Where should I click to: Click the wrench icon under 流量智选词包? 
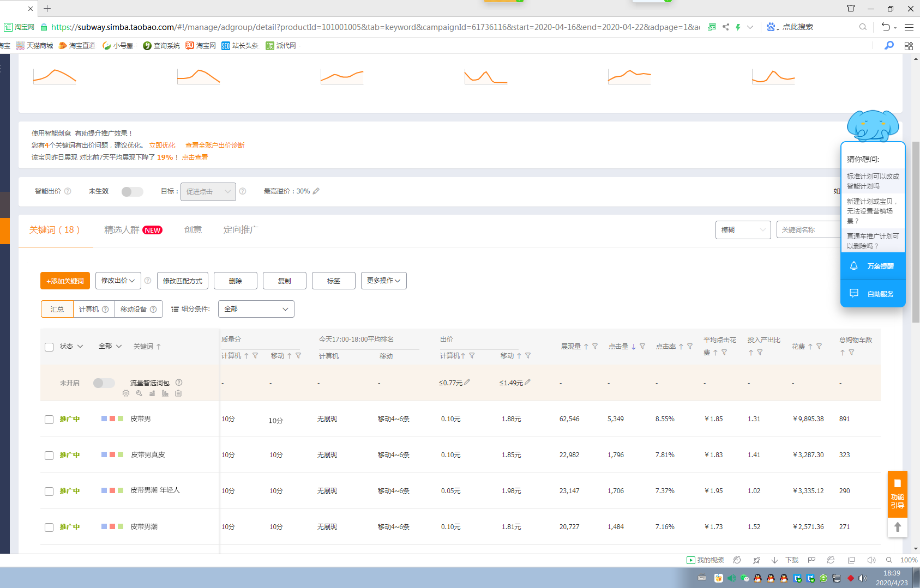tap(139, 393)
